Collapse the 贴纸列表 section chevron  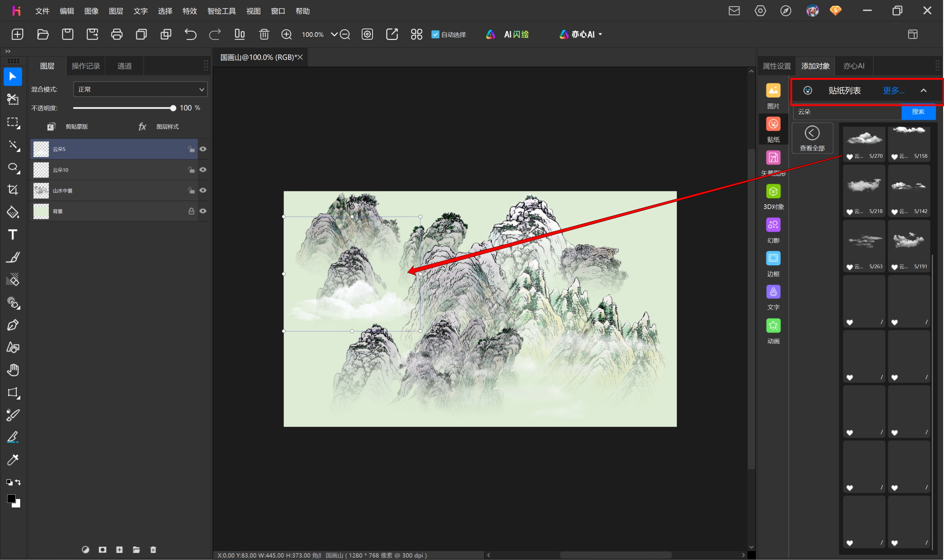click(923, 91)
